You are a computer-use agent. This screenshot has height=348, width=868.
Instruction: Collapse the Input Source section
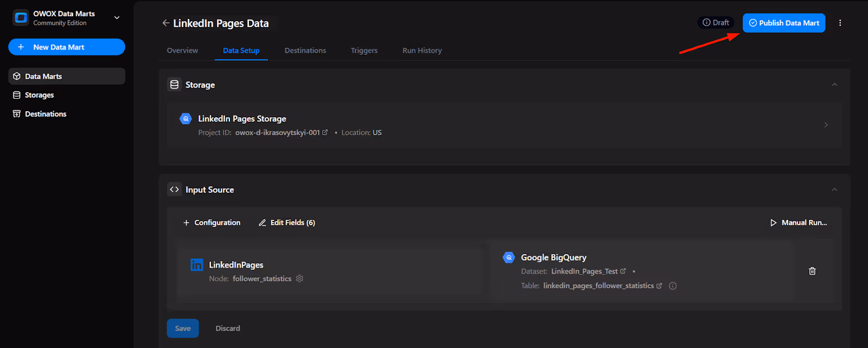click(834, 189)
